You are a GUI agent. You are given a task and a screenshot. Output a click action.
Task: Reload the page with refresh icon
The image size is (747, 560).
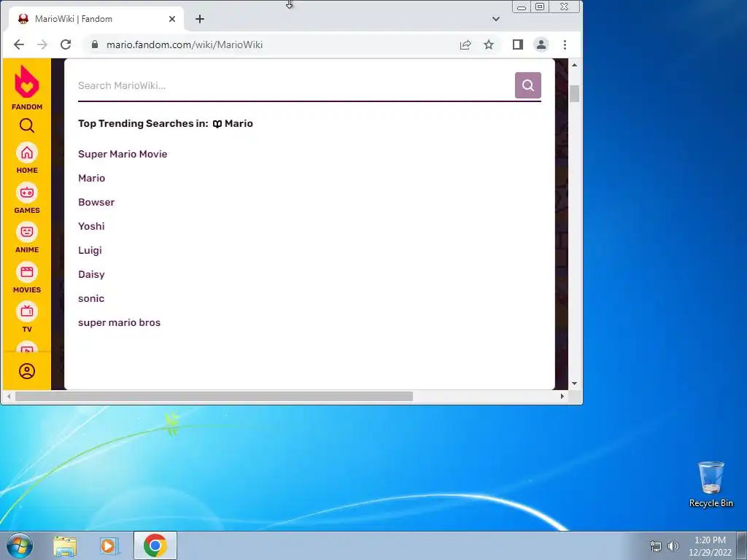[x=66, y=44]
